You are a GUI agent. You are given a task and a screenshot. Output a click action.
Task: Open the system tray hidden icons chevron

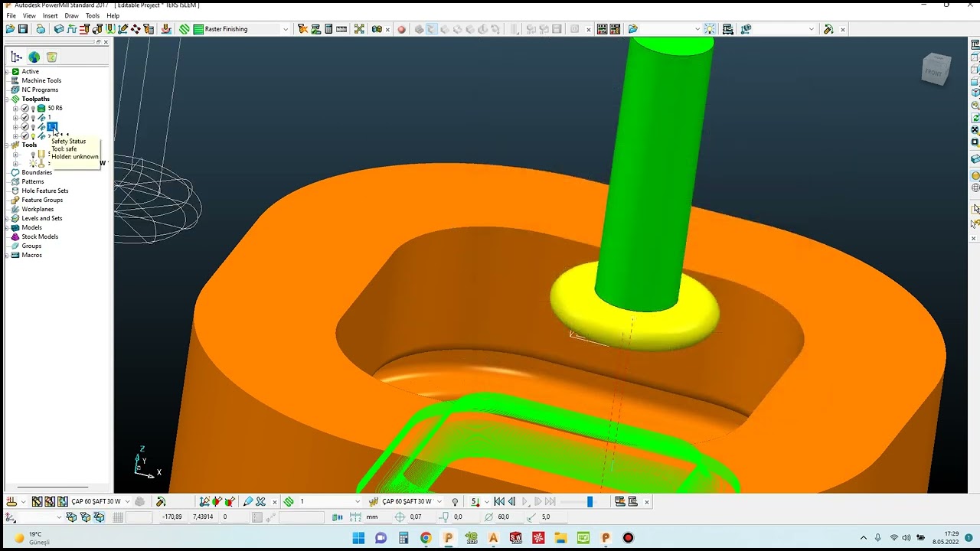864,538
